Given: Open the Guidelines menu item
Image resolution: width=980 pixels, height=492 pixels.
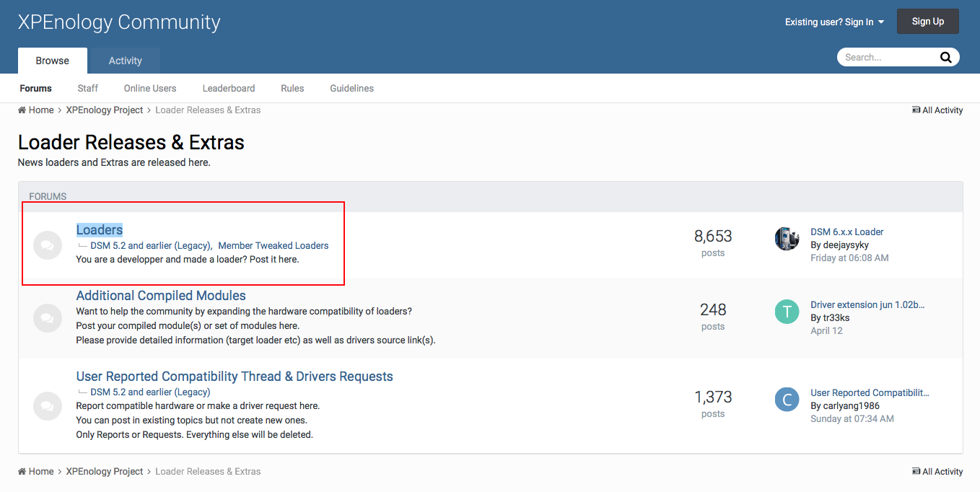Looking at the screenshot, I should click(352, 88).
